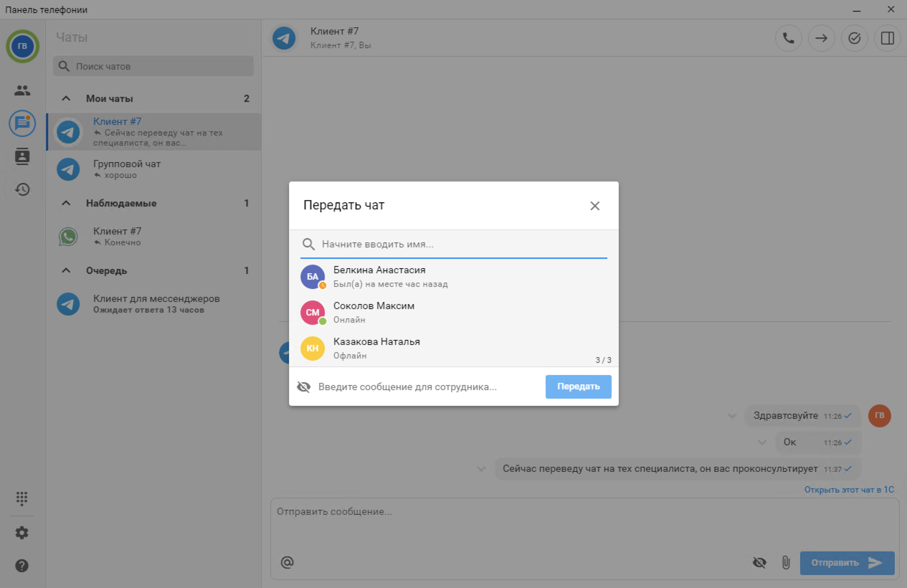Click the transfer chat arrow icon

821,39
